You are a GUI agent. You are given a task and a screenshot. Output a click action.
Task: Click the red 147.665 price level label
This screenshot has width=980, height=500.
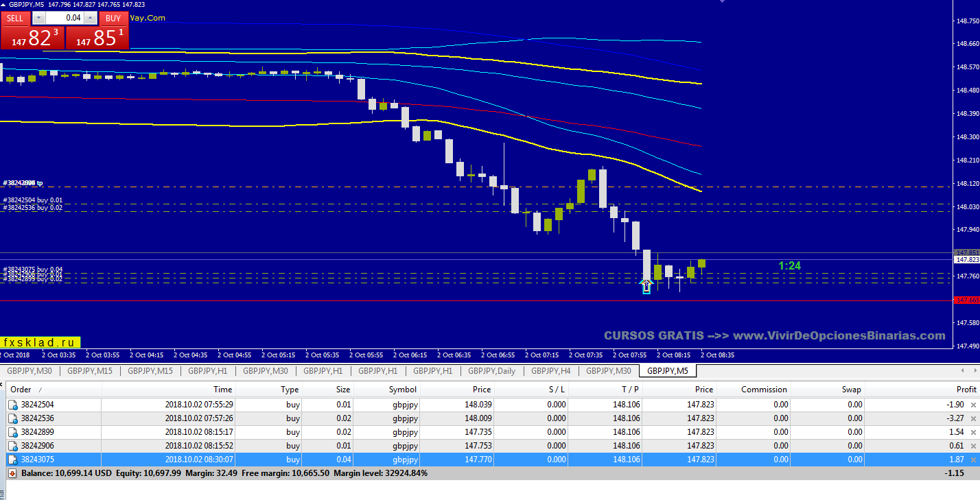pyautogui.click(x=966, y=300)
